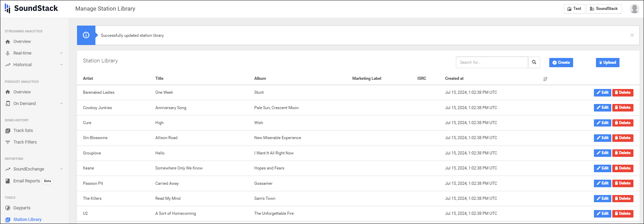This screenshot has width=644, height=224.
Task: Click the Track lists icon
Action: pos(7,131)
